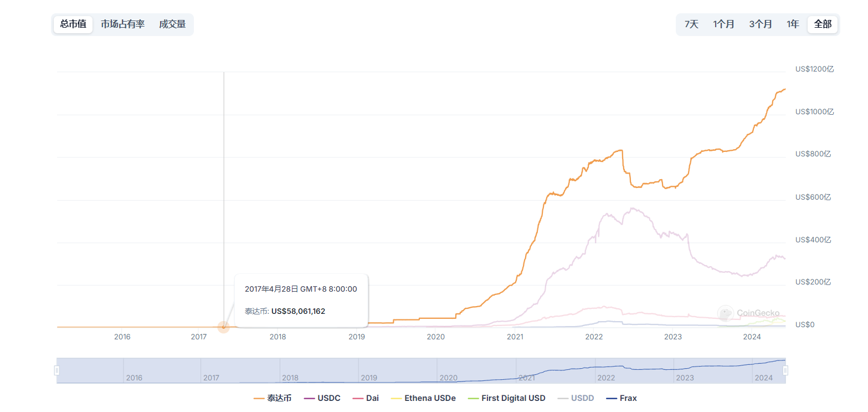Switch to the 市场占有率 tab
The image size is (868, 412).
[122, 24]
